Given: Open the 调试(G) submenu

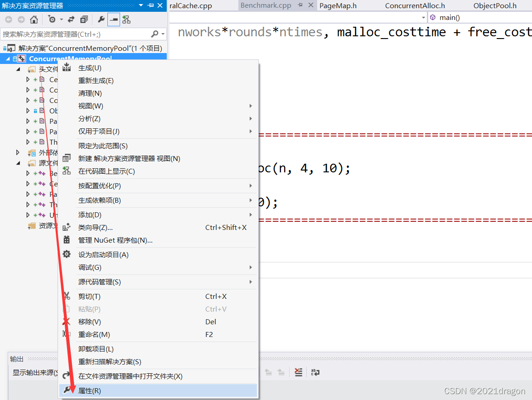Looking at the screenshot, I should coord(158,267).
